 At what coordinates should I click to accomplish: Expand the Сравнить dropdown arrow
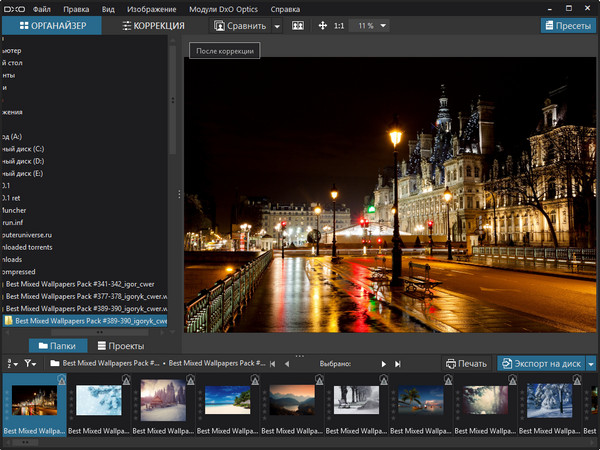coord(276,26)
